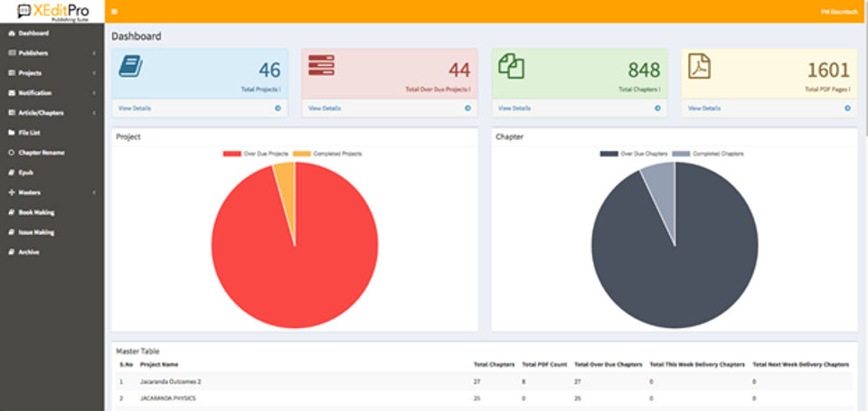Click the Book Making sidebar icon
This screenshot has height=411, width=868.
pyautogui.click(x=12, y=212)
